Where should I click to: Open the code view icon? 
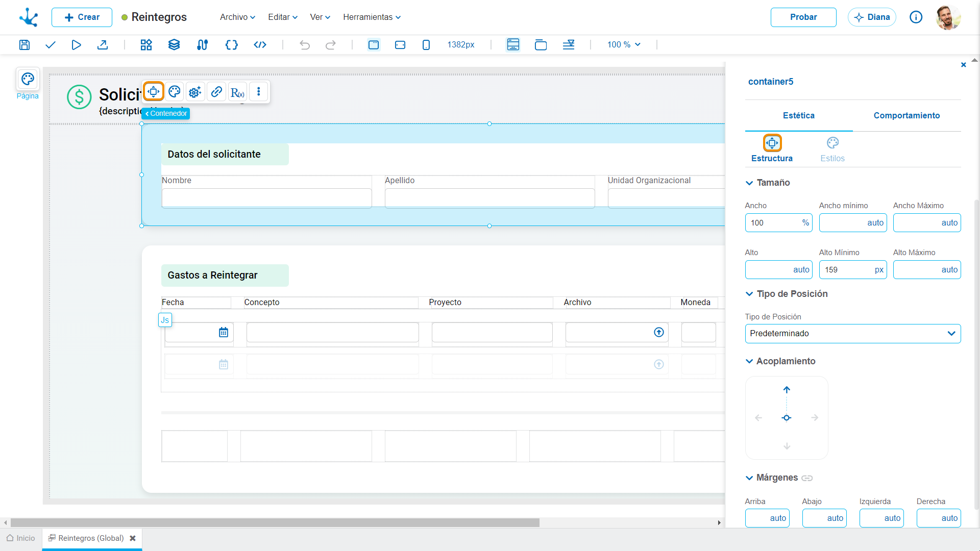pos(260,45)
